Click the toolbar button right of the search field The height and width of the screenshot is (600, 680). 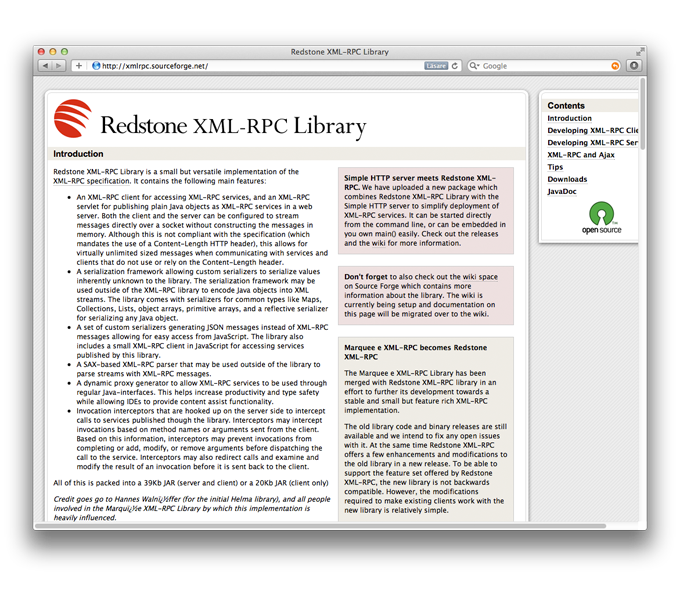tap(634, 65)
